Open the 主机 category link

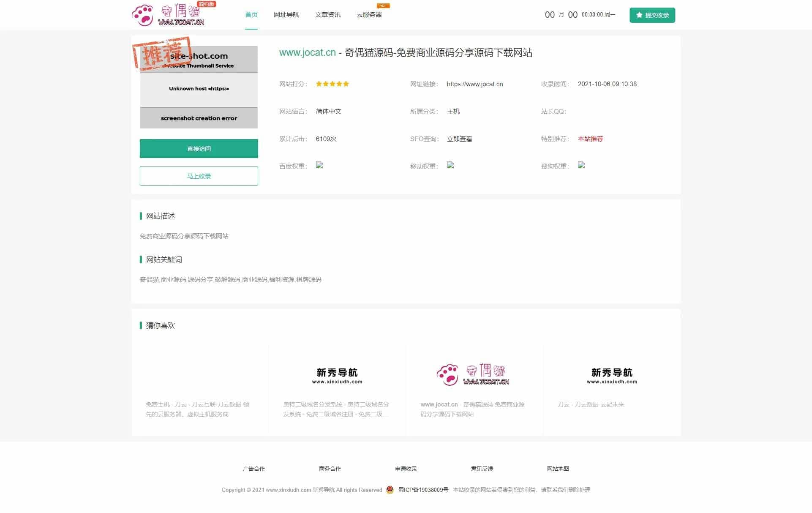point(453,112)
